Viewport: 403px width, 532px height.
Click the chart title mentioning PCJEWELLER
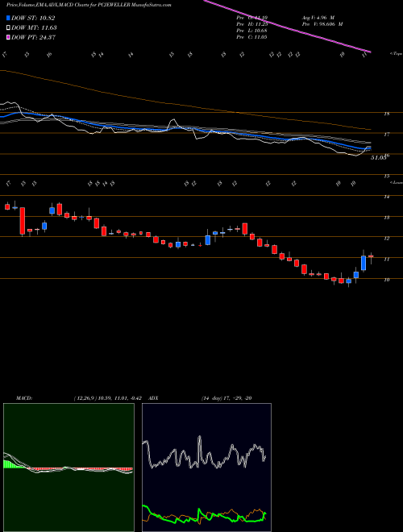[x=89, y=5]
